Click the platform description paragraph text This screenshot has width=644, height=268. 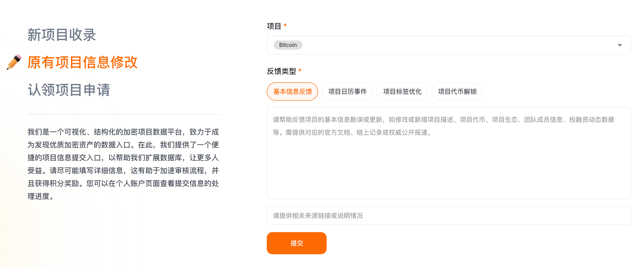tap(123, 164)
